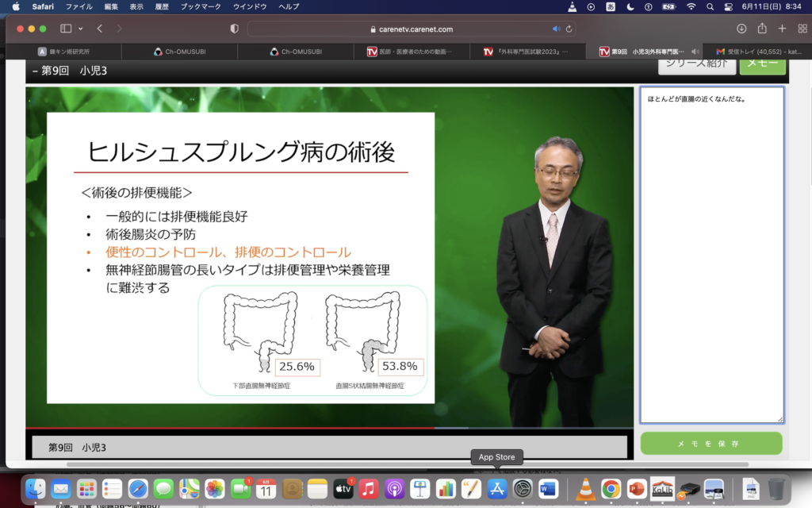Image resolution: width=812 pixels, height=508 pixels.
Task: Click the シリーズ紹介 button
Action: pyautogui.click(x=696, y=63)
